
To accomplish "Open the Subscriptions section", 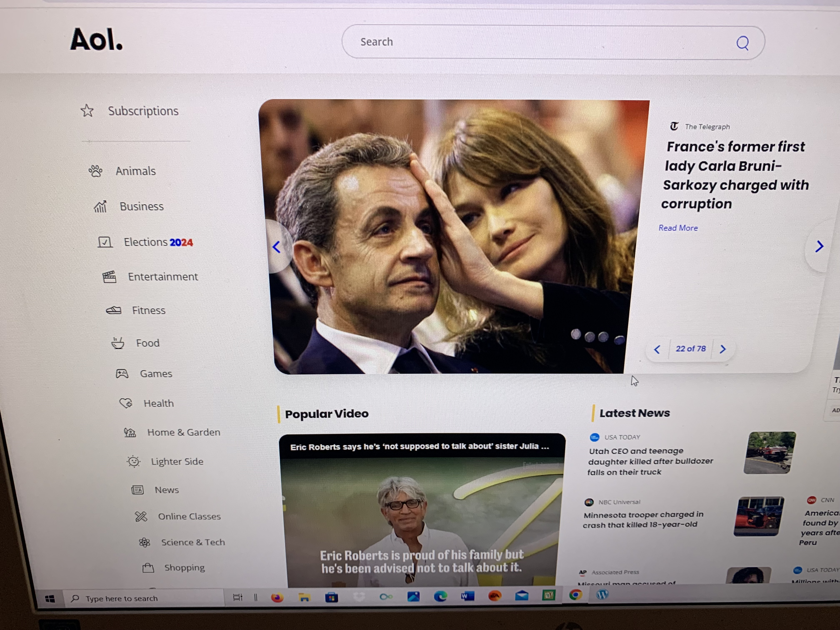I will [143, 111].
